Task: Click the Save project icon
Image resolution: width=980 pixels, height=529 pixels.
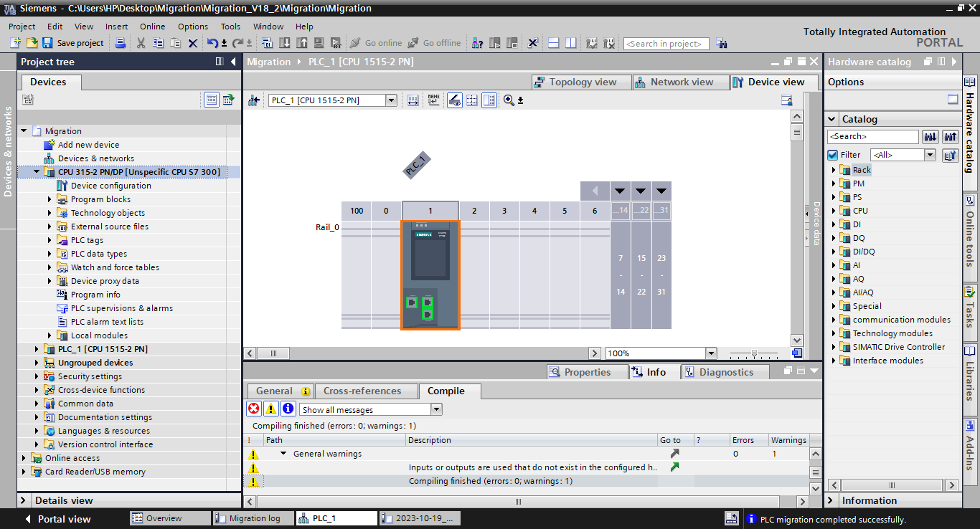Action: tap(46, 43)
